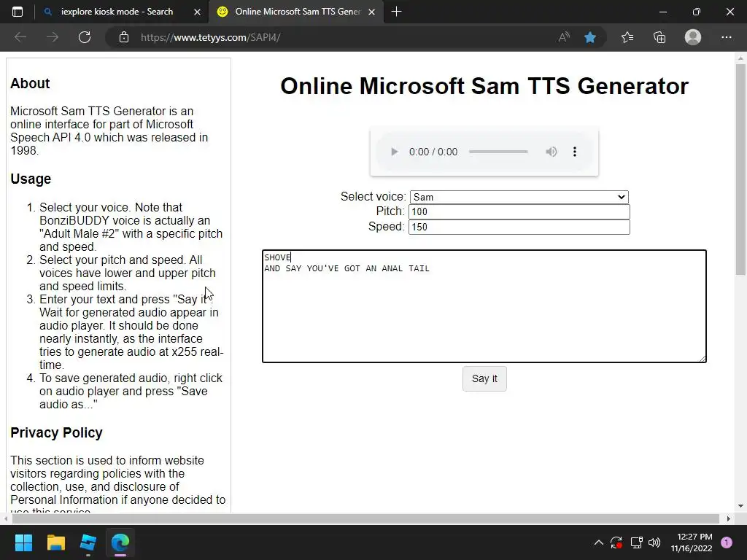Open the Windows Start menu
The width and height of the screenshot is (747, 560).
23,542
